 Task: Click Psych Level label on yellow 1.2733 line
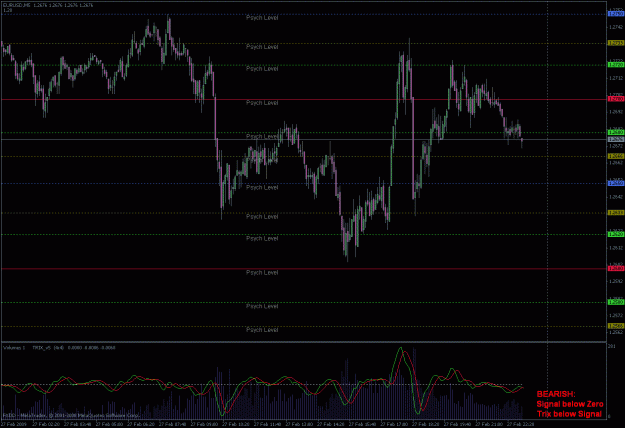(262, 47)
